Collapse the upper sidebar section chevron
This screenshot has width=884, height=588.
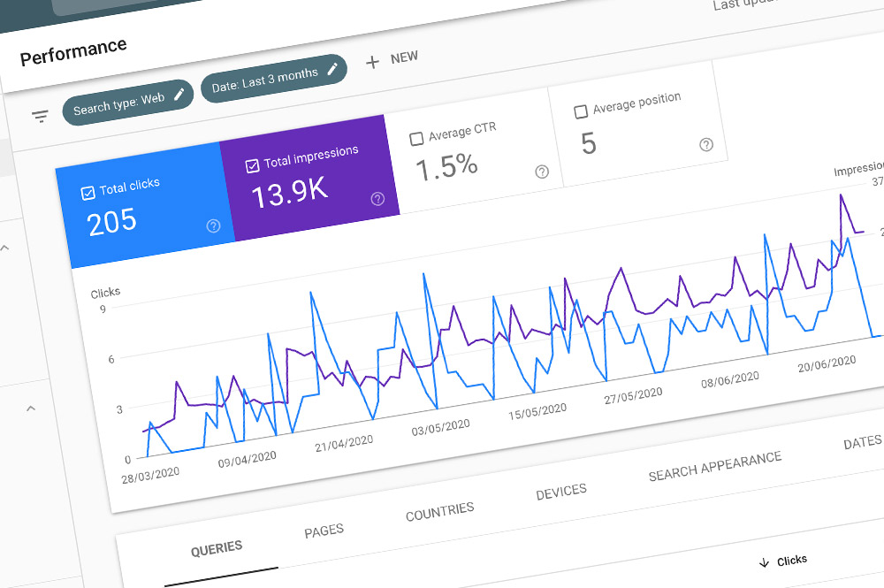pyautogui.click(x=5, y=248)
